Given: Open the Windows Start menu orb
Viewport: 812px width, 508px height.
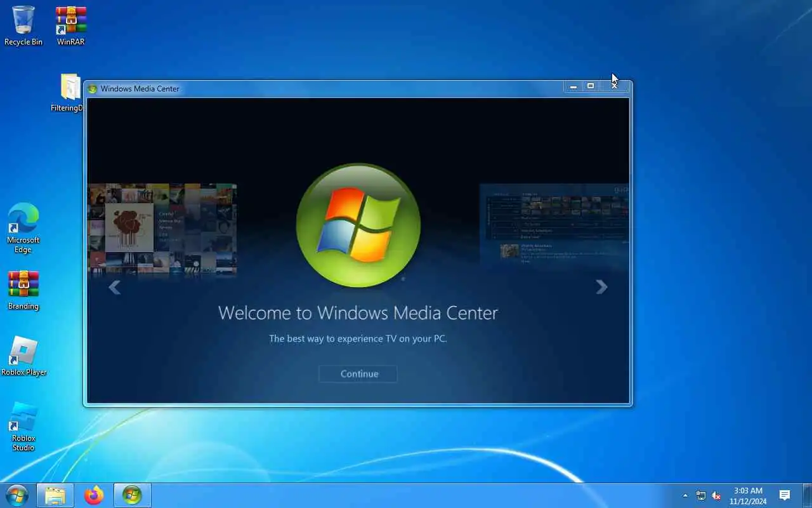Looking at the screenshot, I should click(17, 495).
